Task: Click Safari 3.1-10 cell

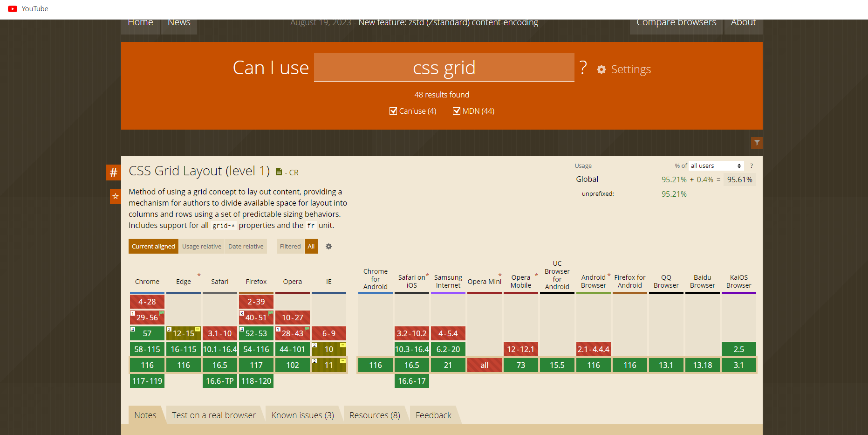Action: [220, 333]
